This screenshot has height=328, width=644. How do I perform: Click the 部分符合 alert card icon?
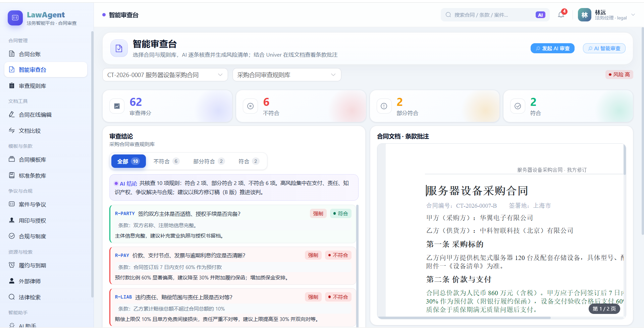(x=384, y=106)
